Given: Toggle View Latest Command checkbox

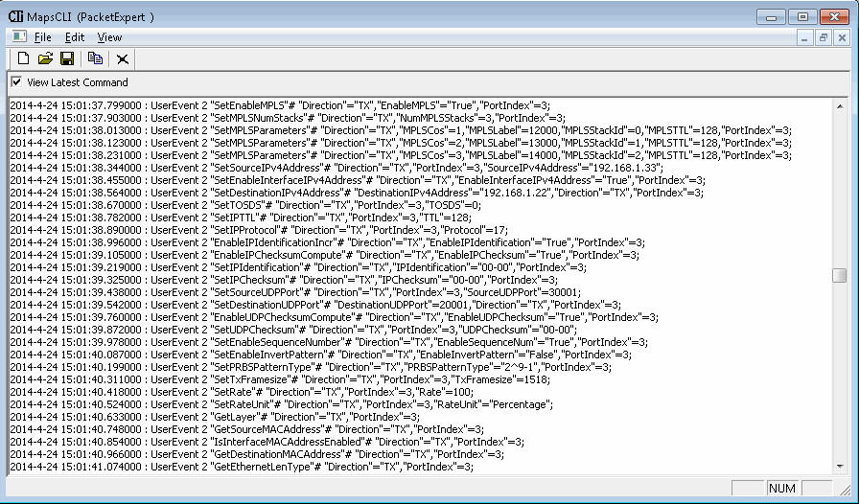Looking at the screenshot, I should click(16, 81).
